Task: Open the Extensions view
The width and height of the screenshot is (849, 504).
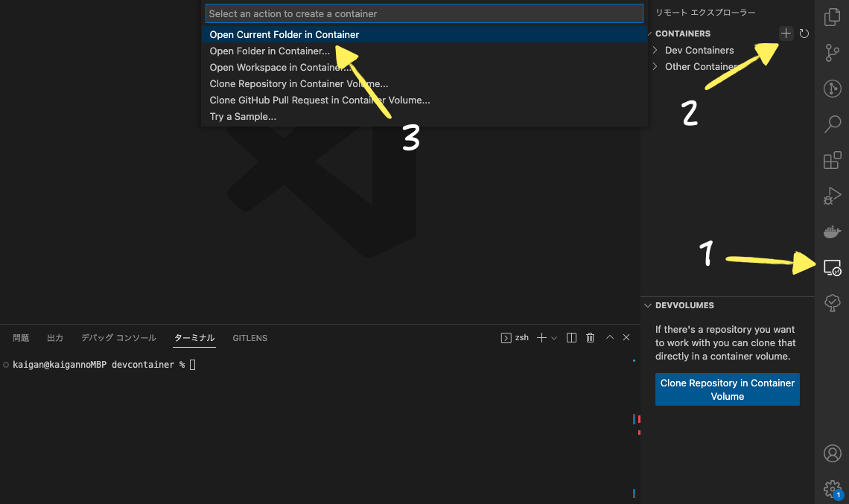Action: click(832, 160)
